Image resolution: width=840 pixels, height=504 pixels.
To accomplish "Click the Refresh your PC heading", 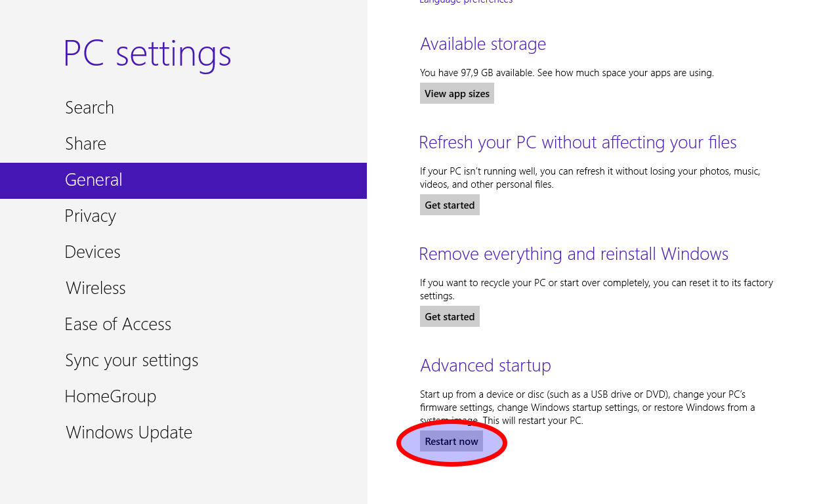I will [x=577, y=142].
